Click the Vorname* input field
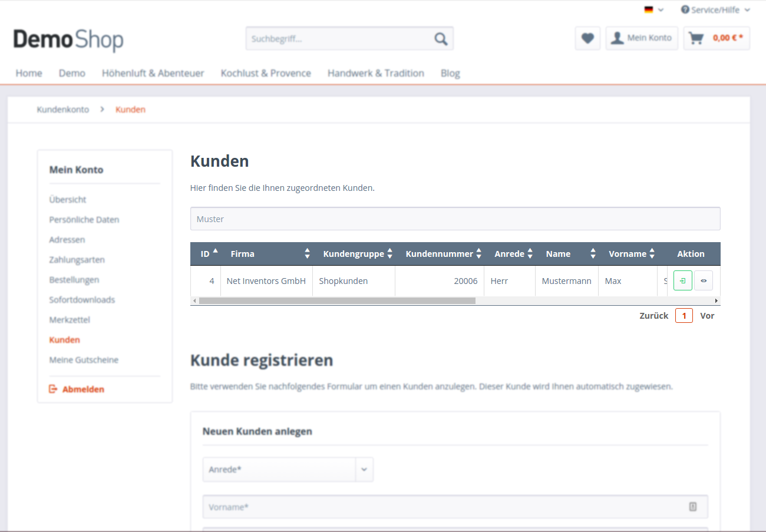Screen dimensions: 766x532 pos(455,507)
